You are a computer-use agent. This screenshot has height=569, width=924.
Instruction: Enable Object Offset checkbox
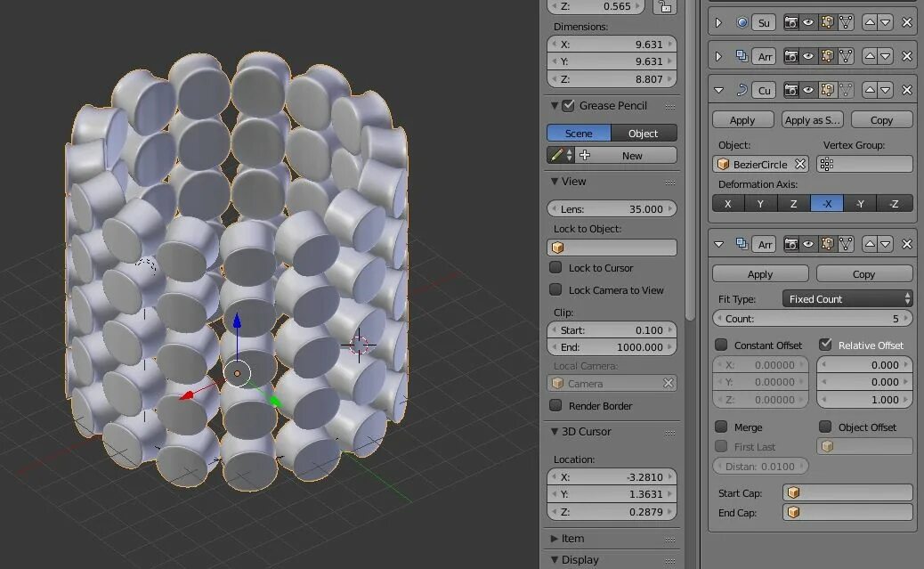(825, 427)
